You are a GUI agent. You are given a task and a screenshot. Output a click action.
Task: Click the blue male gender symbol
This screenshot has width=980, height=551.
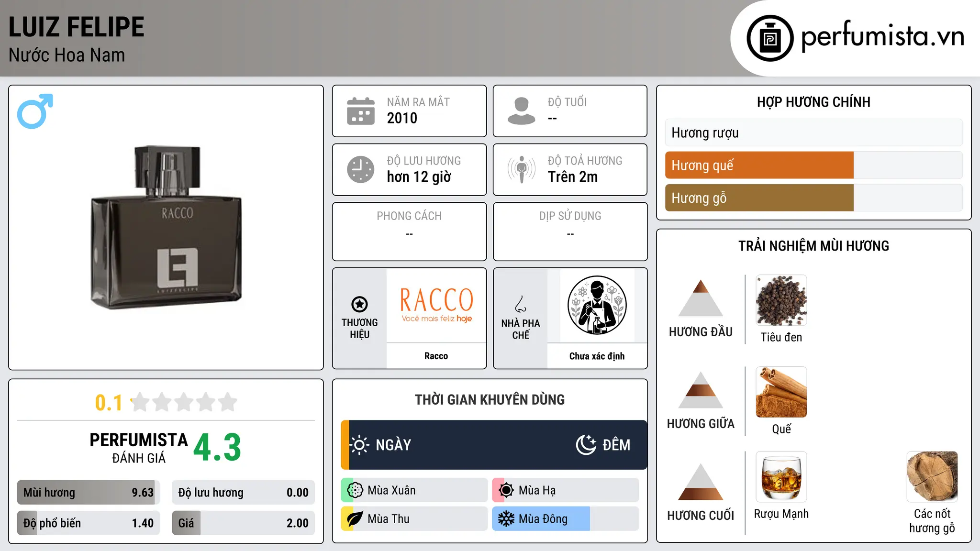35,111
